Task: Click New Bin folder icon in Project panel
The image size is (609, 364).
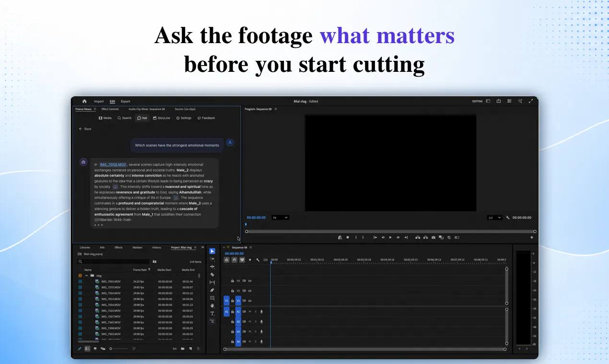Action: tap(182, 349)
